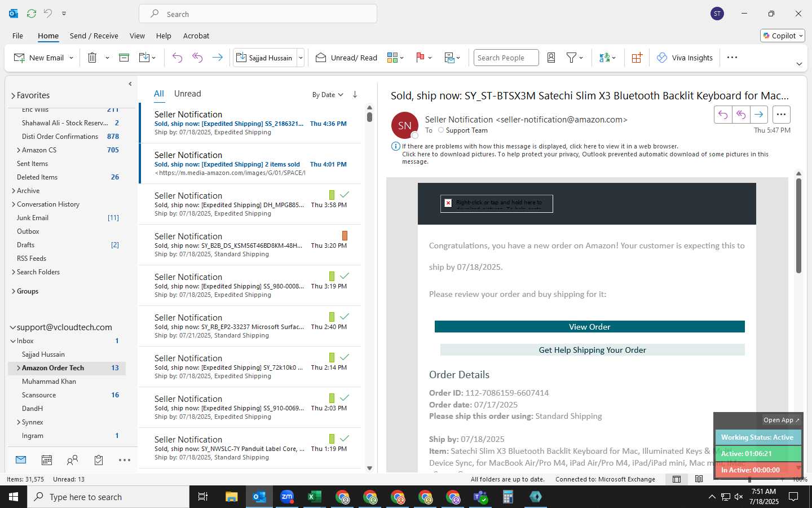Toggle completion check on Thu 3:58 PM message
This screenshot has width=812, height=508.
click(x=345, y=195)
